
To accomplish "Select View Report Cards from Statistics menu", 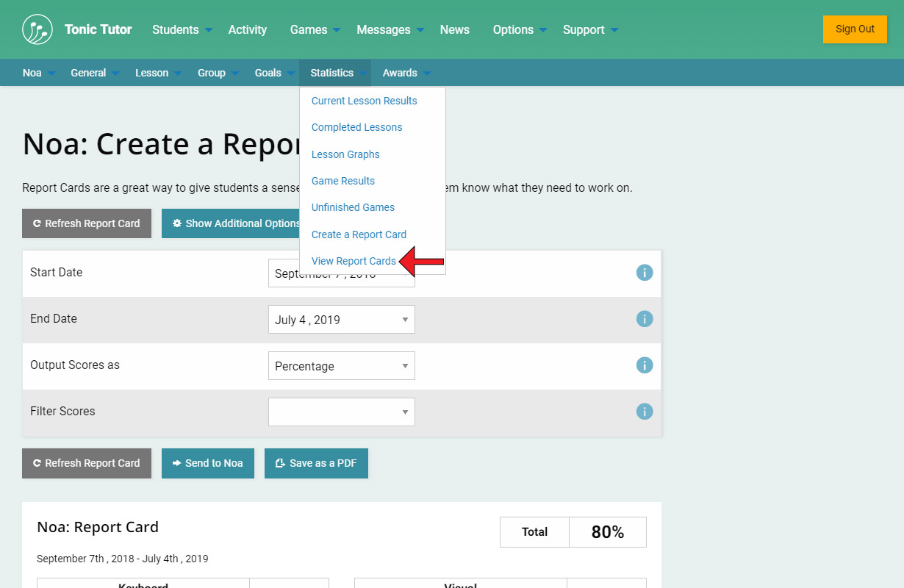I will pyautogui.click(x=354, y=261).
